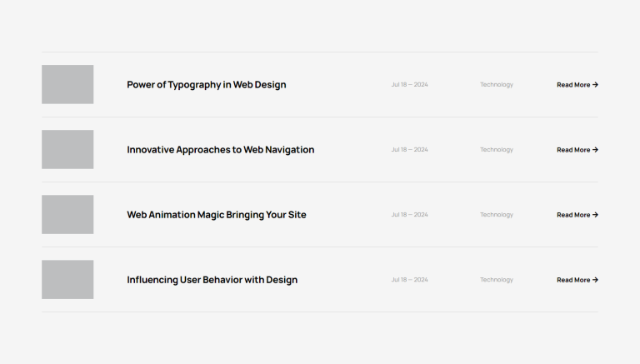Open Technology tag on Influencing User Behavior row
640x364 pixels.
tap(497, 280)
